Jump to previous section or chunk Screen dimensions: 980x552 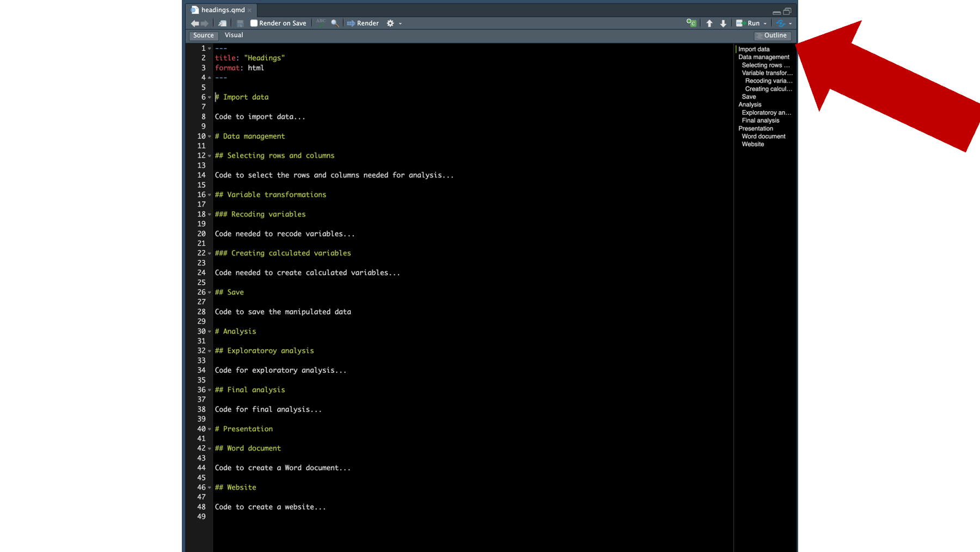coord(709,23)
